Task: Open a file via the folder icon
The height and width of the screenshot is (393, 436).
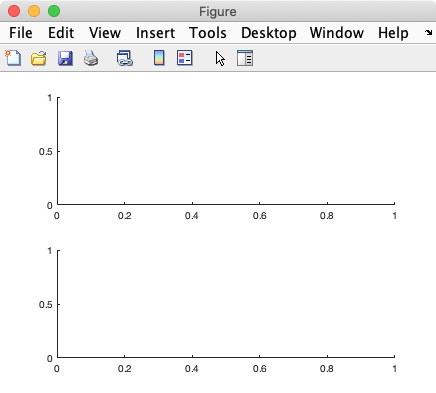Action: click(39, 58)
